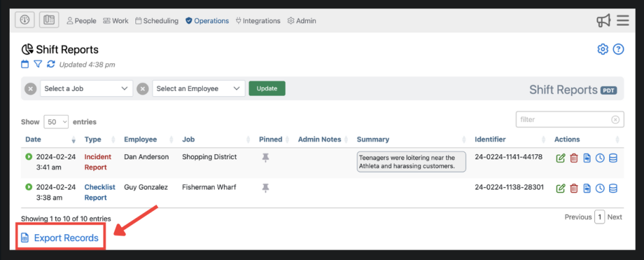Click the edit icon for Dan Anderson's report
The width and height of the screenshot is (644, 260).
[x=560, y=157]
